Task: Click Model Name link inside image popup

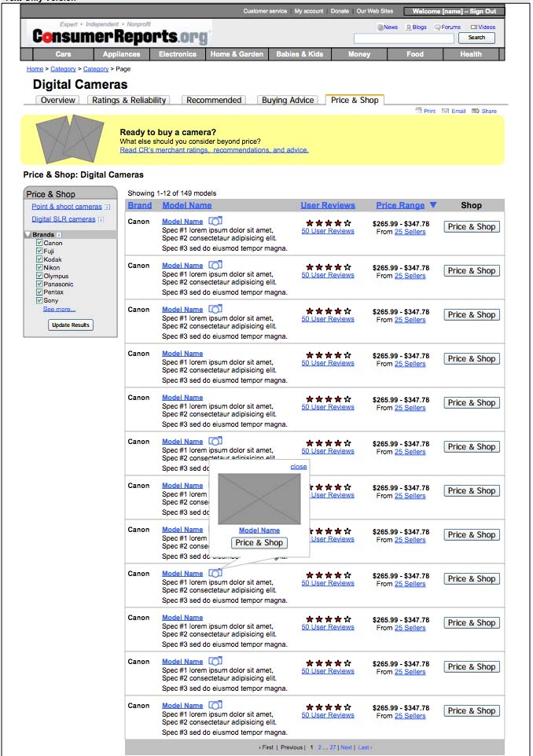Action: [x=259, y=530]
